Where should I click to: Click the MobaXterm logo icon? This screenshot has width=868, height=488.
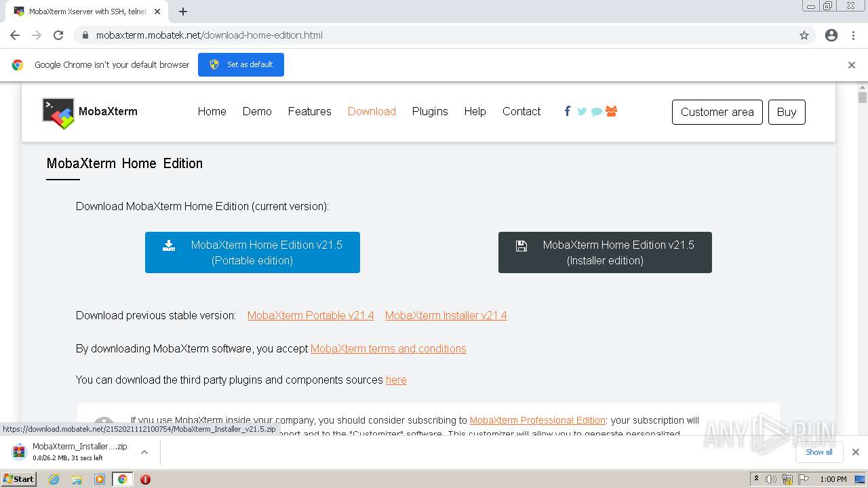[58, 113]
